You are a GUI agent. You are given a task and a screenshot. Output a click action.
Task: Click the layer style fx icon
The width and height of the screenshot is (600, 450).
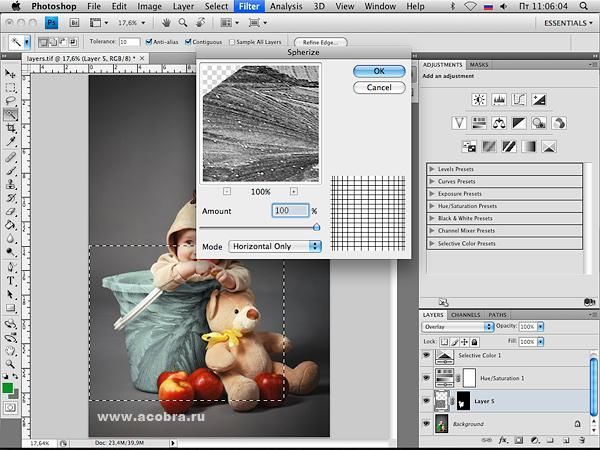click(x=504, y=439)
